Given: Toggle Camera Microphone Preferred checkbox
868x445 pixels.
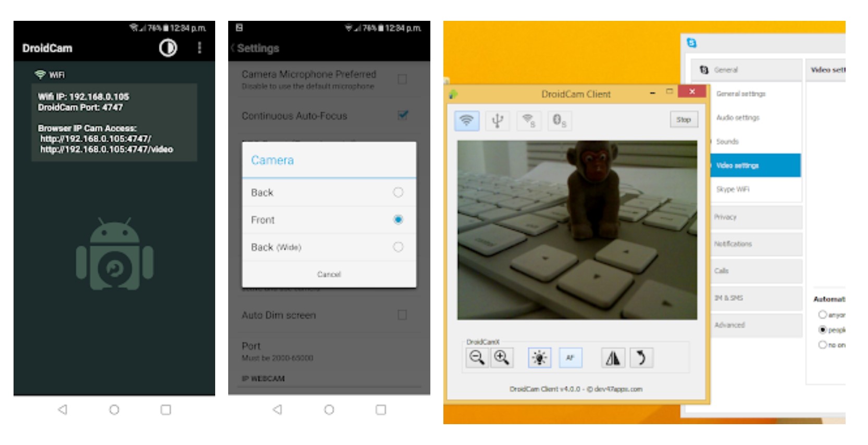Looking at the screenshot, I should point(402,79).
